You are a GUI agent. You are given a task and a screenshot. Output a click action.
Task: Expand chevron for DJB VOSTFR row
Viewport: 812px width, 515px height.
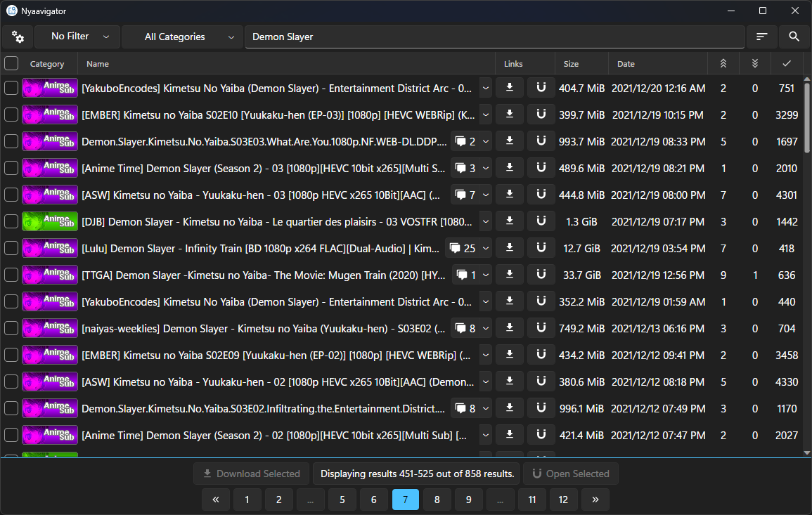tap(485, 221)
